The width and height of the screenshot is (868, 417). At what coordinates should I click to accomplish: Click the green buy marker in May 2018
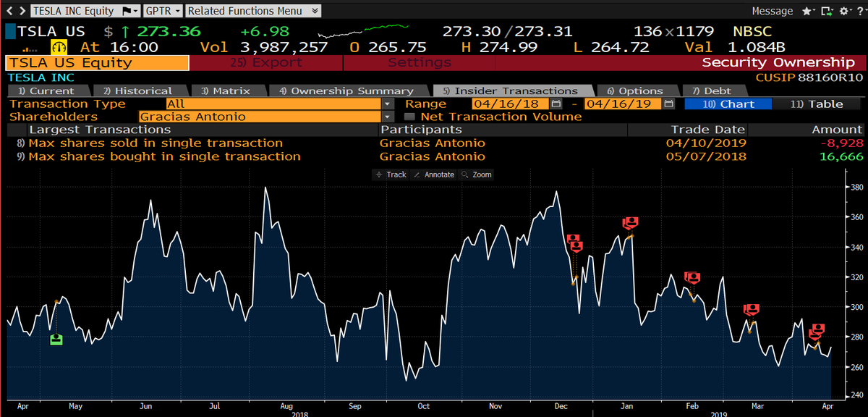pos(56,339)
